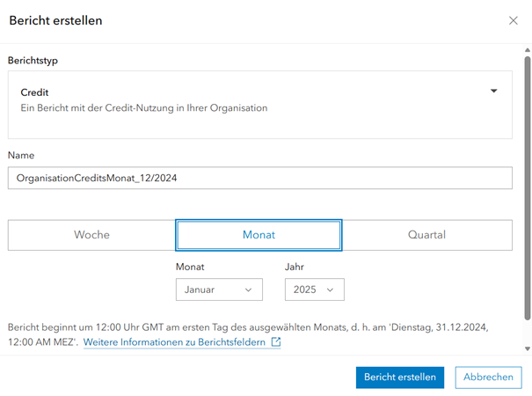532x396 pixels.
Task: Open the Berichtstyp Credit dropdown
Action: click(x=260, y=105)
